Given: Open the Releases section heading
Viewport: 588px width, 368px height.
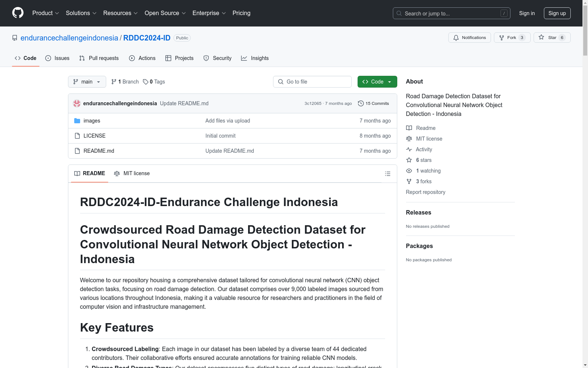Looking at the screenshot, I should (419, 212).
